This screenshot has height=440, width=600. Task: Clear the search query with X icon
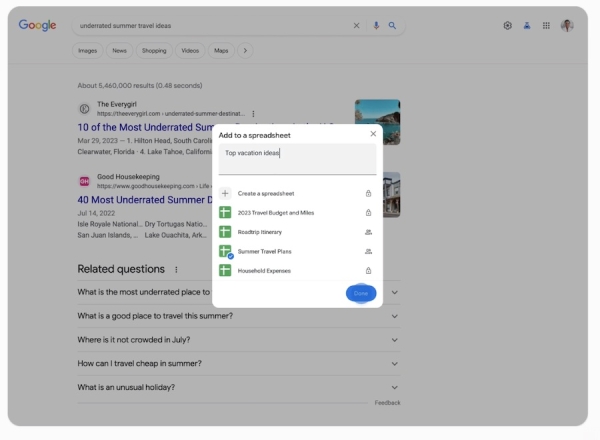tap(356, 26)
